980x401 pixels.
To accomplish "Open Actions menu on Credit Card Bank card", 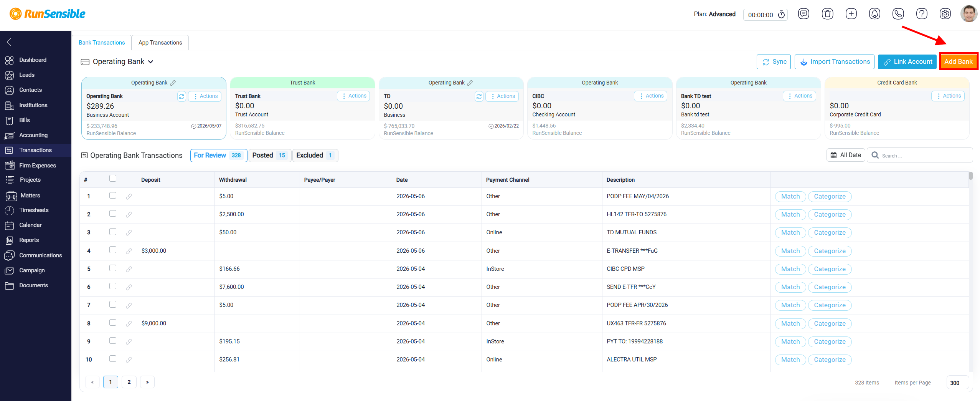I will point(948,96).
